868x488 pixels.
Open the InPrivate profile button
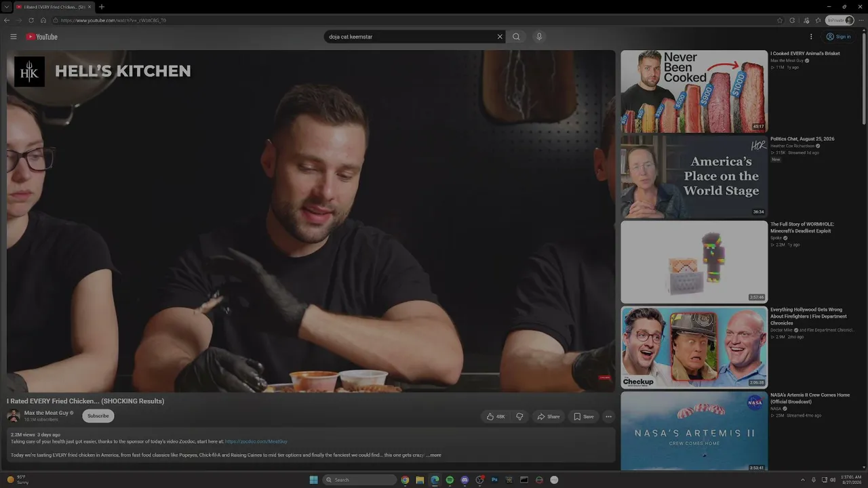840,20
